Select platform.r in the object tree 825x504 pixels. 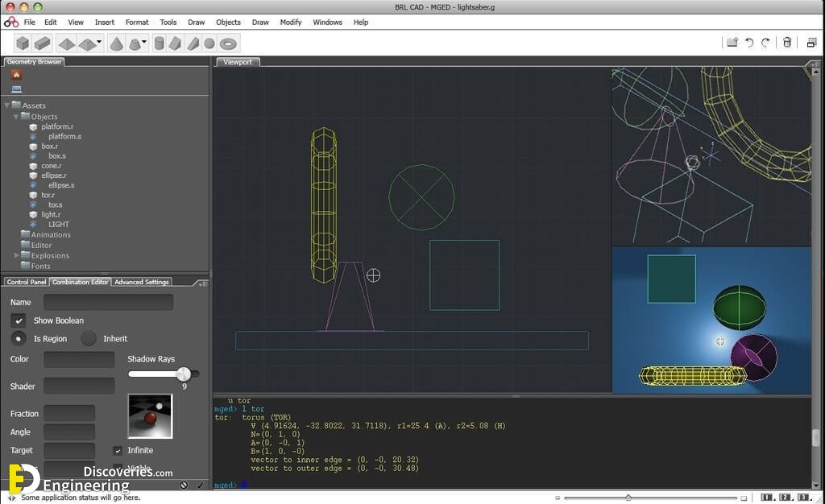[x=57, y=126]
